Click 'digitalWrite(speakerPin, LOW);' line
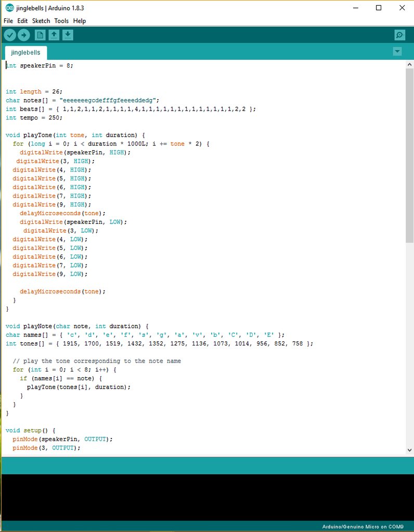 73,222
